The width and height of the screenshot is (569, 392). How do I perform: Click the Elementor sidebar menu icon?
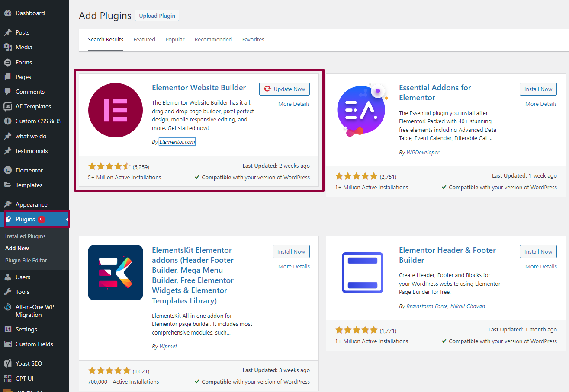pos(8,170)
